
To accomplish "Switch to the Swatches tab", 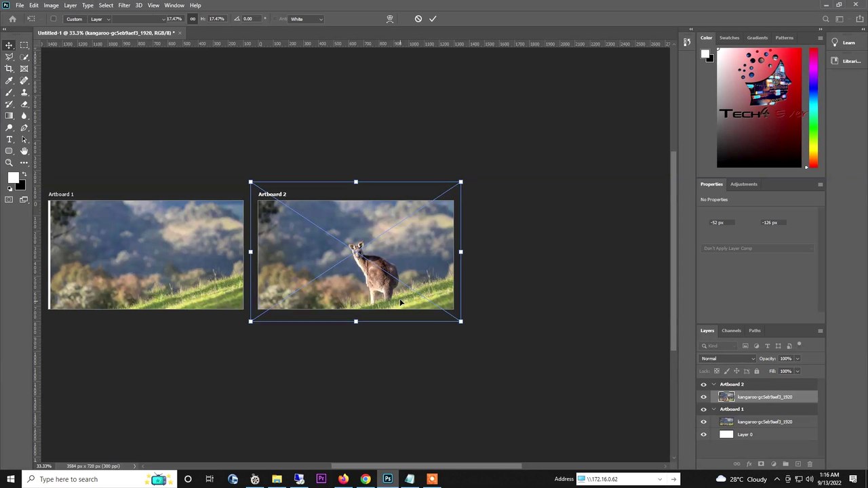I will tap(730, 38).
